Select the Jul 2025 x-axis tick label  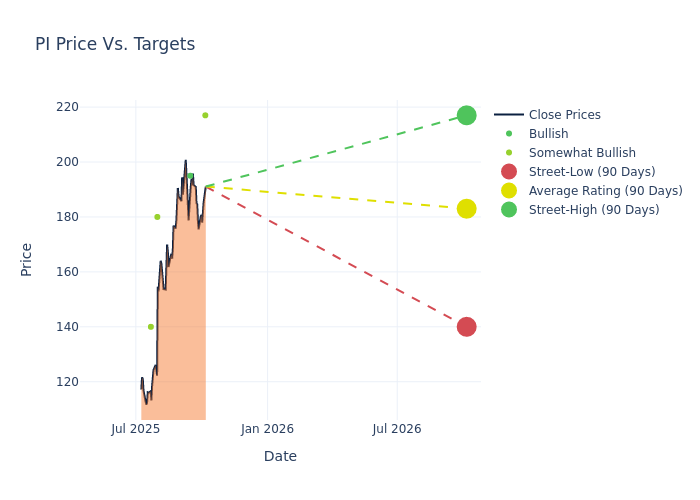[x=136, y=429]
